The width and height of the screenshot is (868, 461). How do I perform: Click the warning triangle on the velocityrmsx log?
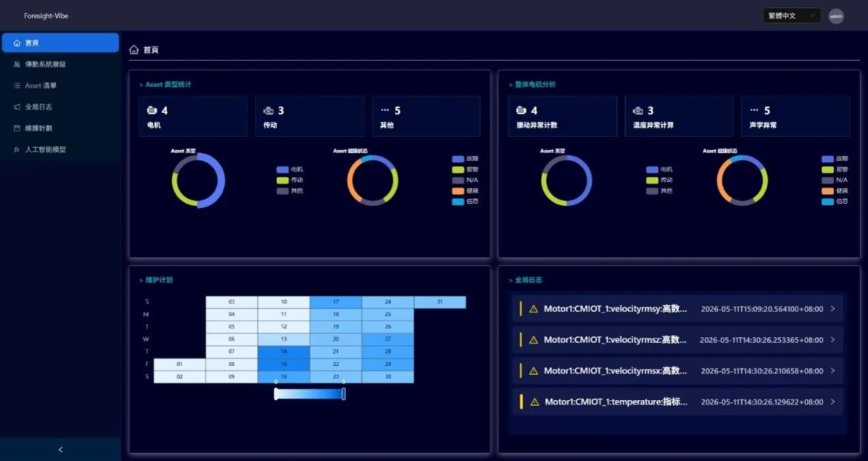(534, 371)
